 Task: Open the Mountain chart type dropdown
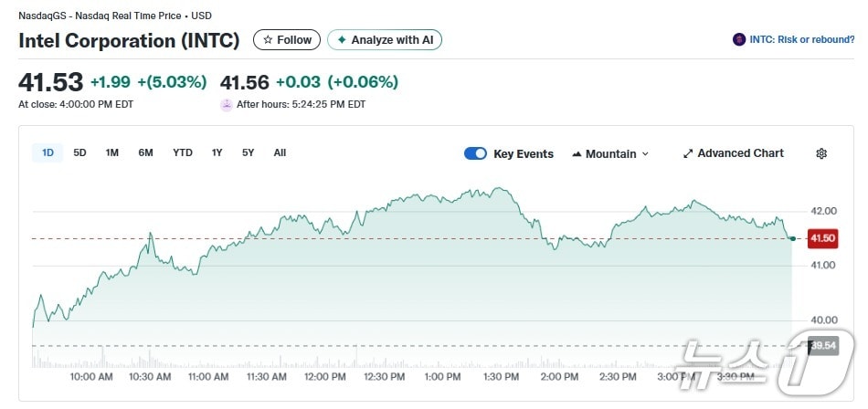610,153
